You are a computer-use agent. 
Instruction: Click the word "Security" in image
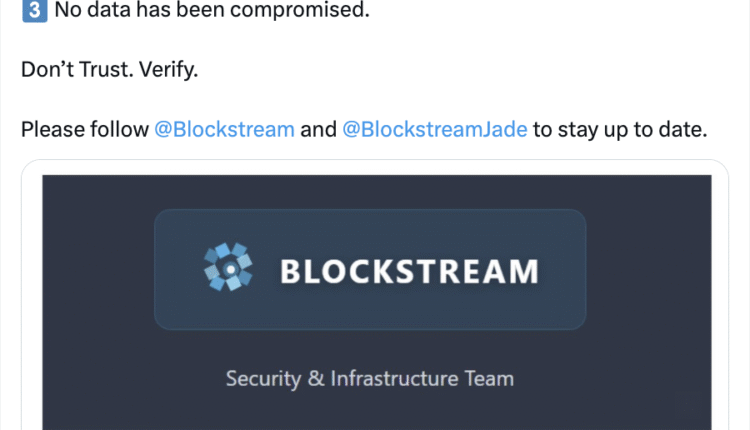[262, 379]
